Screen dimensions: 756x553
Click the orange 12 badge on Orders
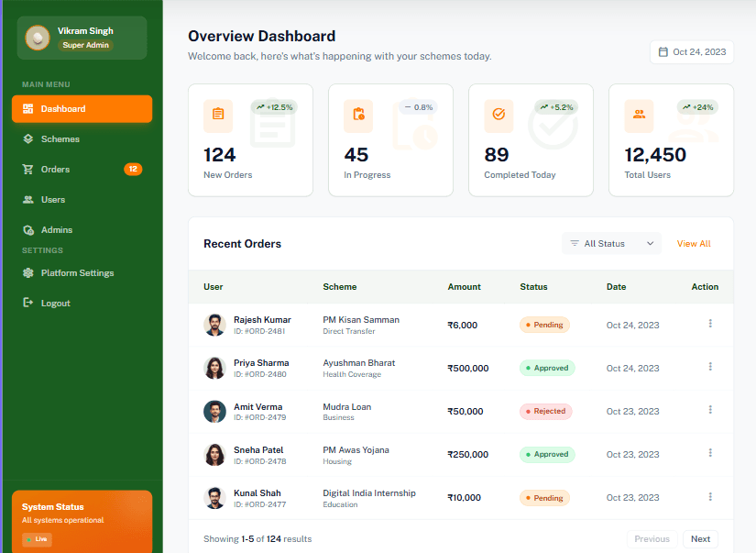(x=133, y=169)
